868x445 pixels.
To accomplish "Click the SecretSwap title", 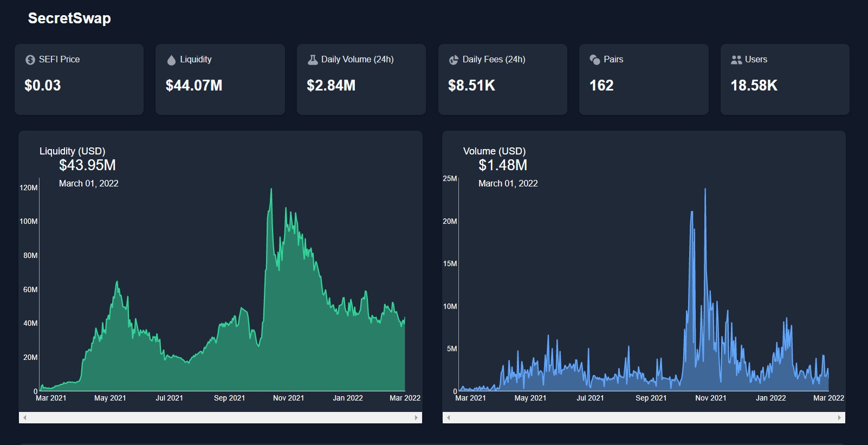I will click(69, 18).
